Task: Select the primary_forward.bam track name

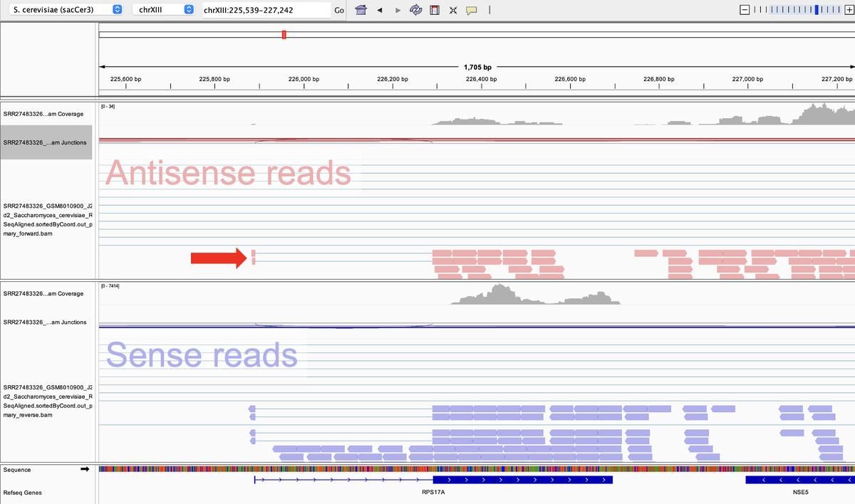Action: pos(47,220)
